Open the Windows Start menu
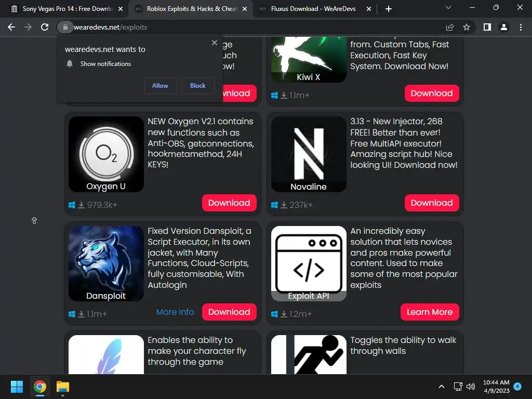 17,387
